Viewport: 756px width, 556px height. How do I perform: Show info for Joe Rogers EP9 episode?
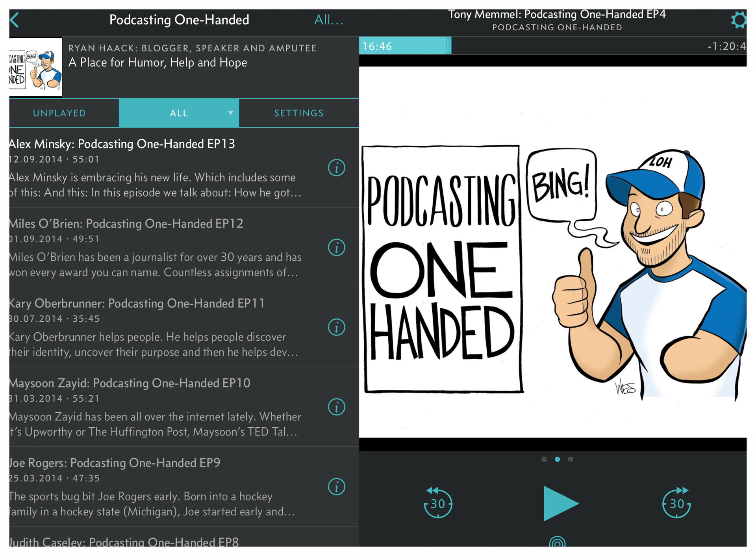(337, 487)
